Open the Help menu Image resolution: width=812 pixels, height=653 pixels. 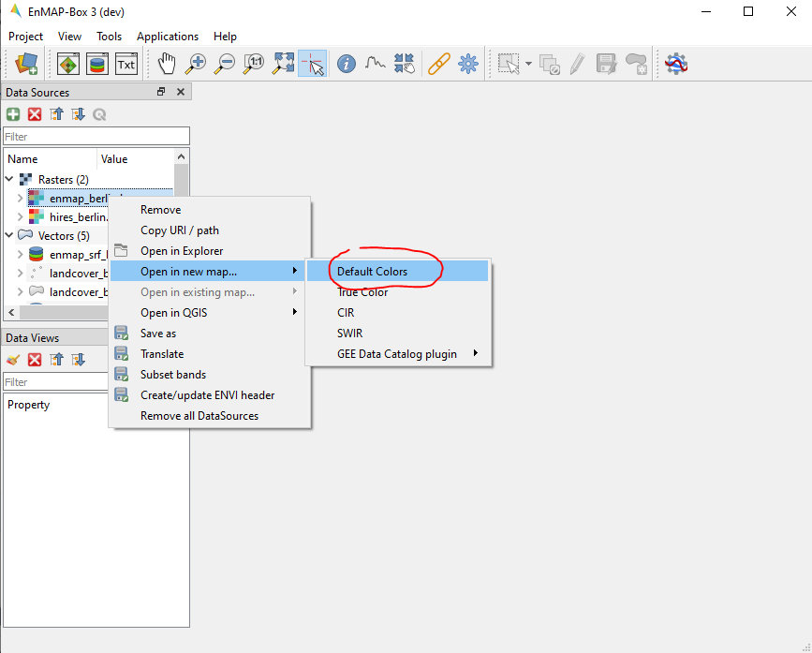pos(225,37)
